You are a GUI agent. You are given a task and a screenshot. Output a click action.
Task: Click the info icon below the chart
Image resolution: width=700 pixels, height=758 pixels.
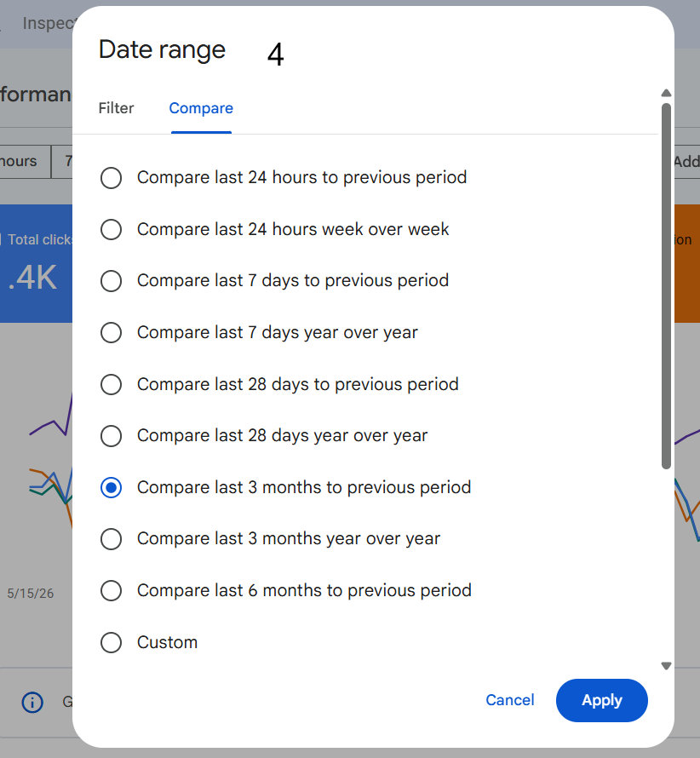[32, 702]
